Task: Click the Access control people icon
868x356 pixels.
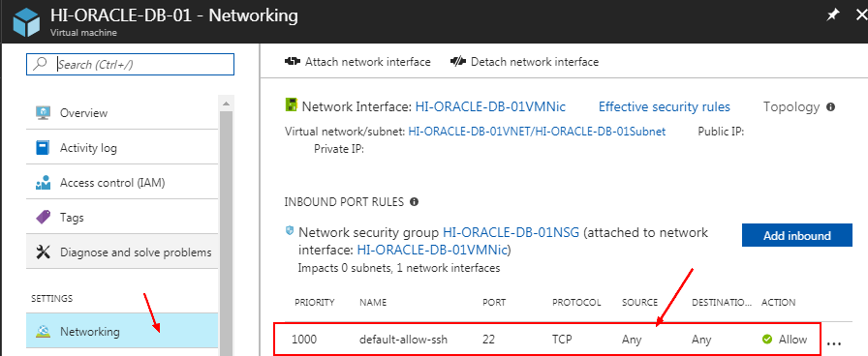Action: click(44, 183)
